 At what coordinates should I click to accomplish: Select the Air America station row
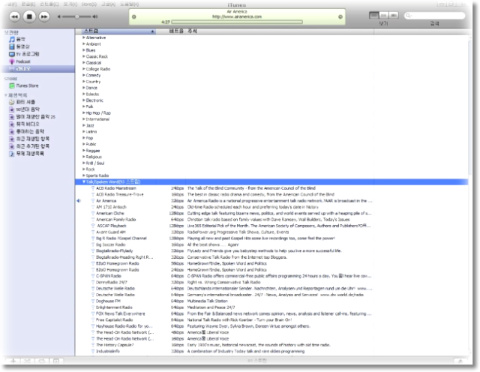[272, 201]
